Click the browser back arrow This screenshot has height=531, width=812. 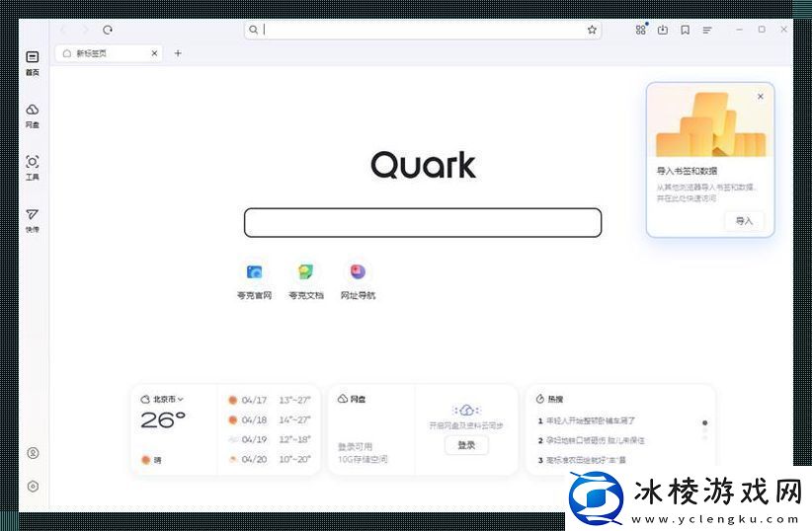[63, 30]
